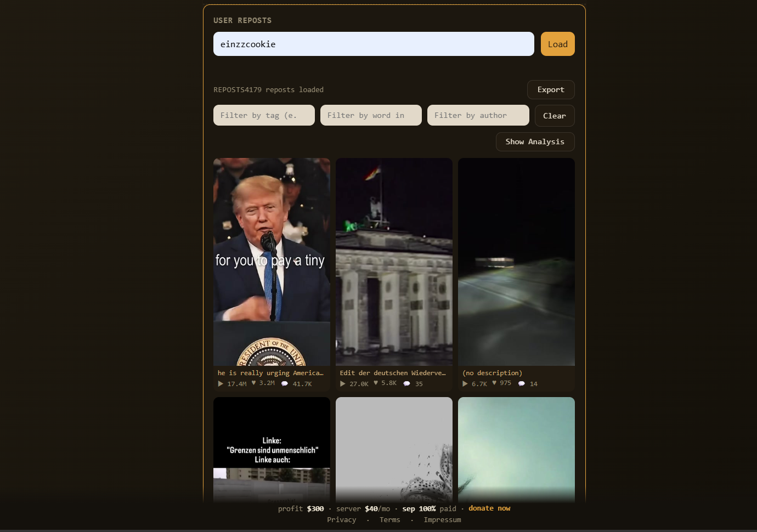
Task: Open the Brandenburg Gate video thumbnail
Action: pos(394,262)
